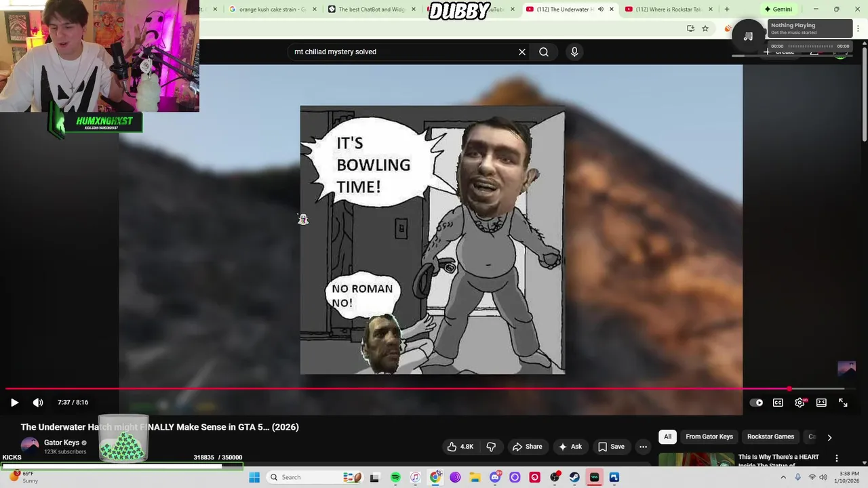
Task: Open the Windows Start menu
Action: (x=254, y=477)
